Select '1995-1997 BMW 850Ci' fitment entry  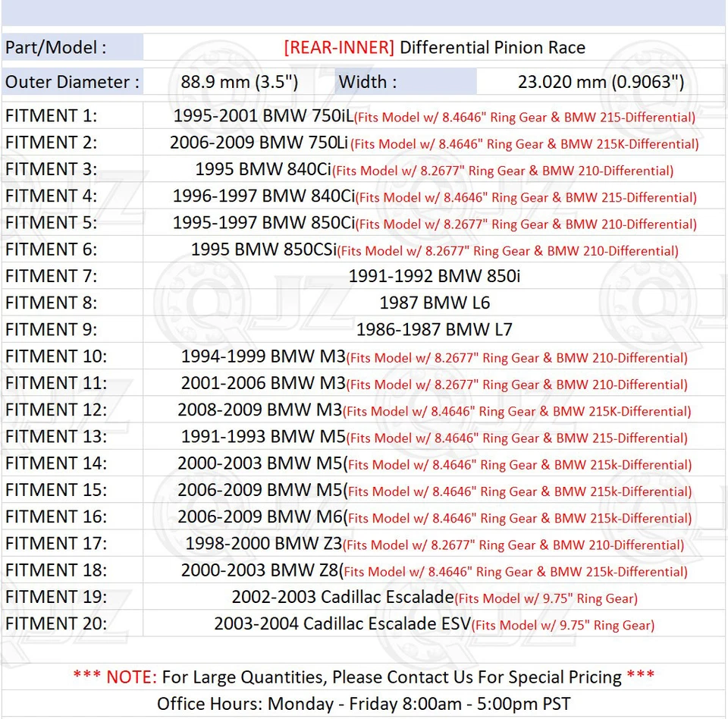264,222
